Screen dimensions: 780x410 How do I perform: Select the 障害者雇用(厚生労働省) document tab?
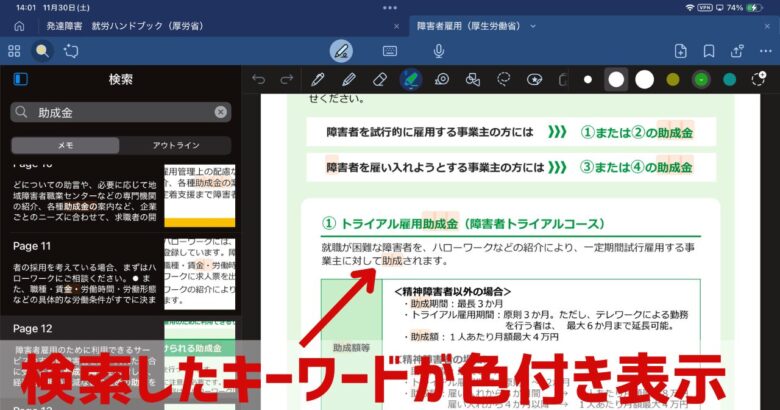[x=468, y=26]
